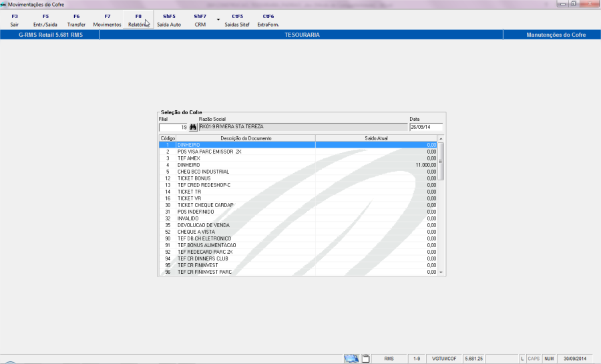Click the list scrollbar up arrow
Screen dimensions: 601x364
pyautogui.click(x=441, y=138)
